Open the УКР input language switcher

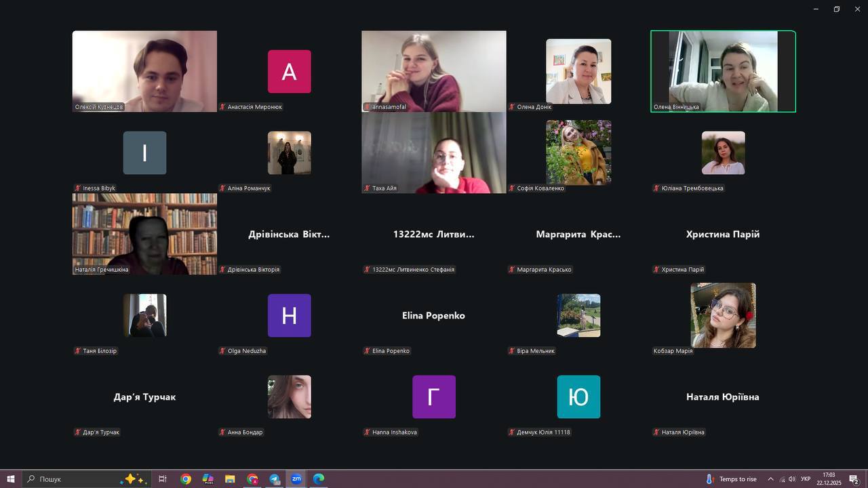[806, 479]
